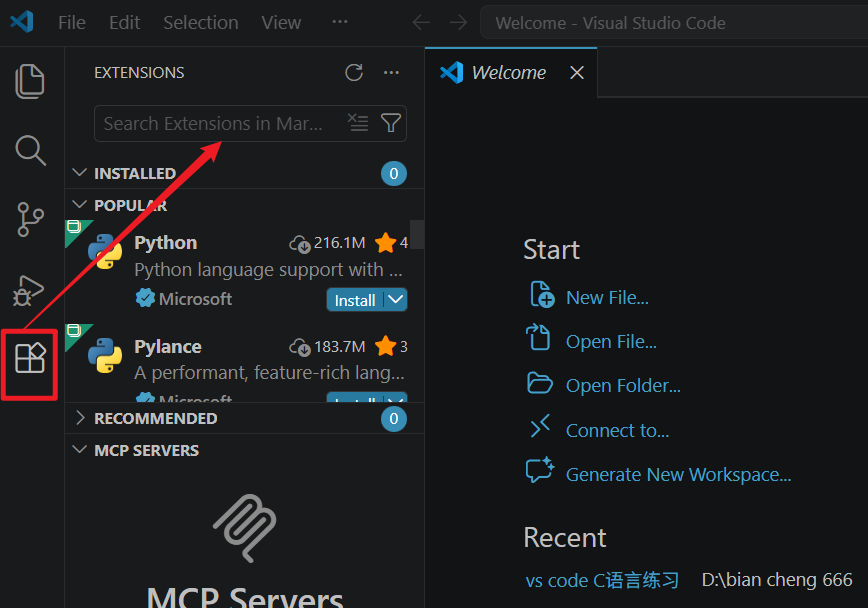Click the Open File... link

click(611, 342)
